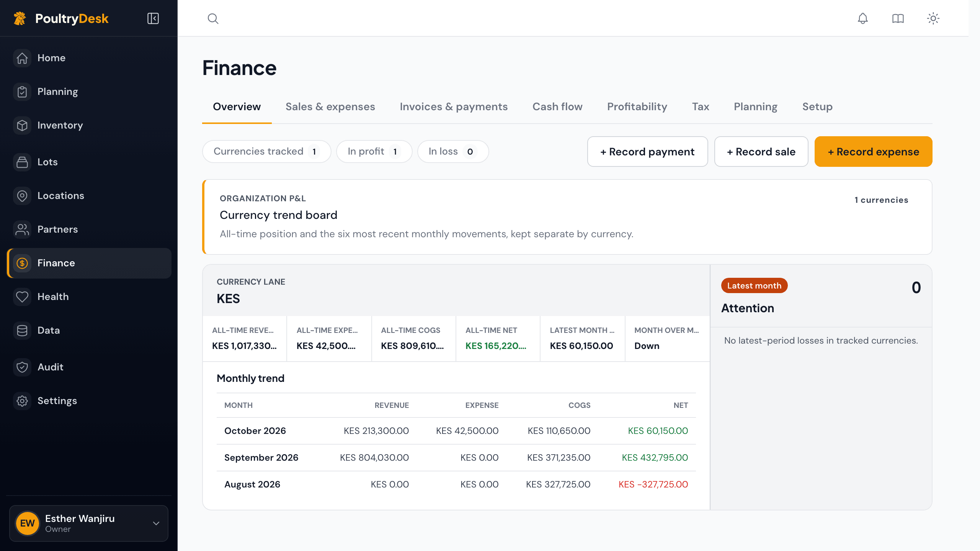Open Audit sidebar label
Viewport: 980px width, 551px height.
pyautogui.click(x=51, y=367)
